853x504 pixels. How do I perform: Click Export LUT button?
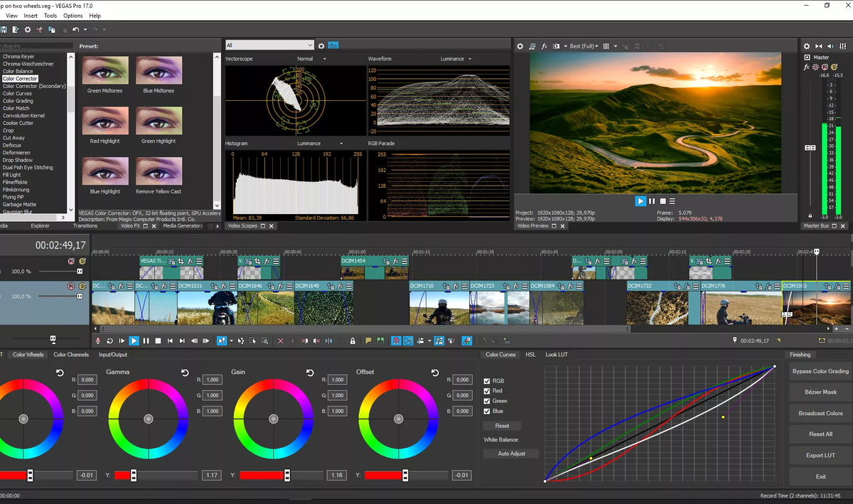[x=820, y=455]
